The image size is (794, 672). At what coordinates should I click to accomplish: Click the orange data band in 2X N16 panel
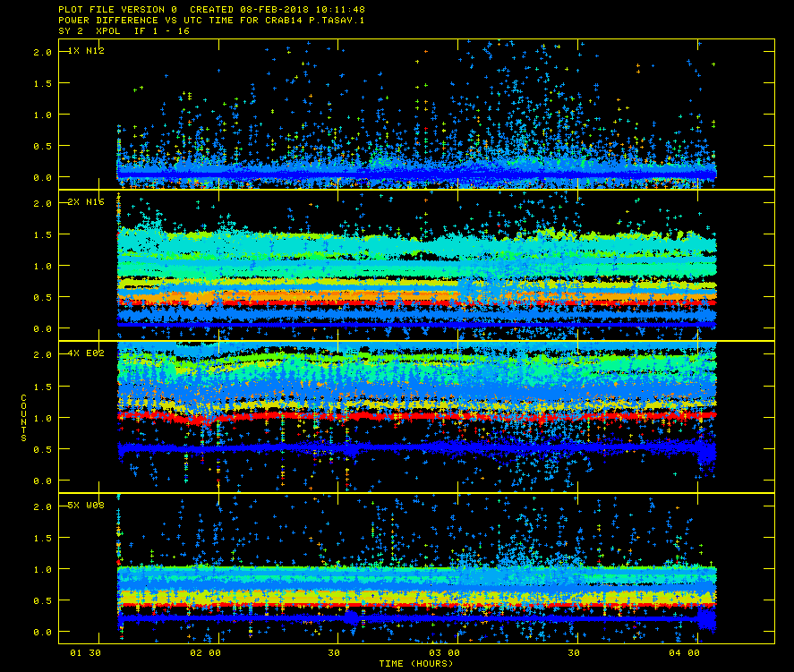pos(269,295)
